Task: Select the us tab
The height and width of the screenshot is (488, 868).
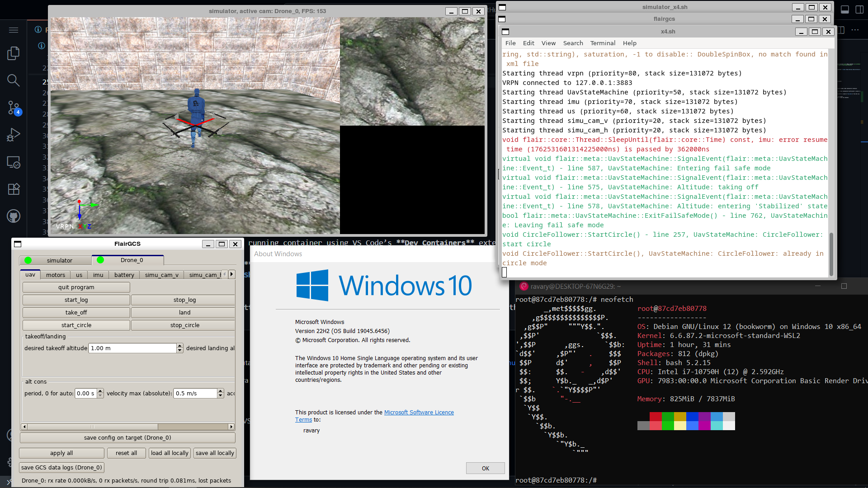Action: (x=79, y=275)
